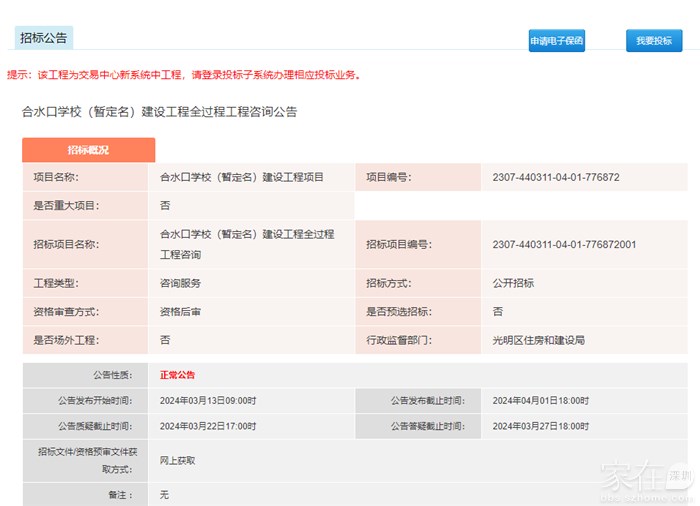Viewport: 700px width, 506px height.
Task: Click the 招标项目名称 value cell
Action: coord(247,244)
